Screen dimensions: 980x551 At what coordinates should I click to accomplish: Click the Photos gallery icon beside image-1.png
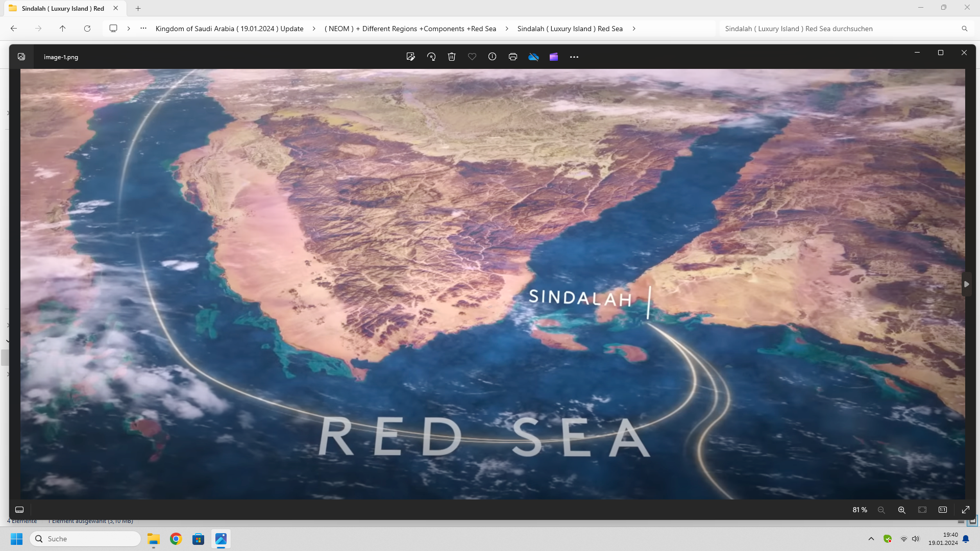click(x=21, y=57)
